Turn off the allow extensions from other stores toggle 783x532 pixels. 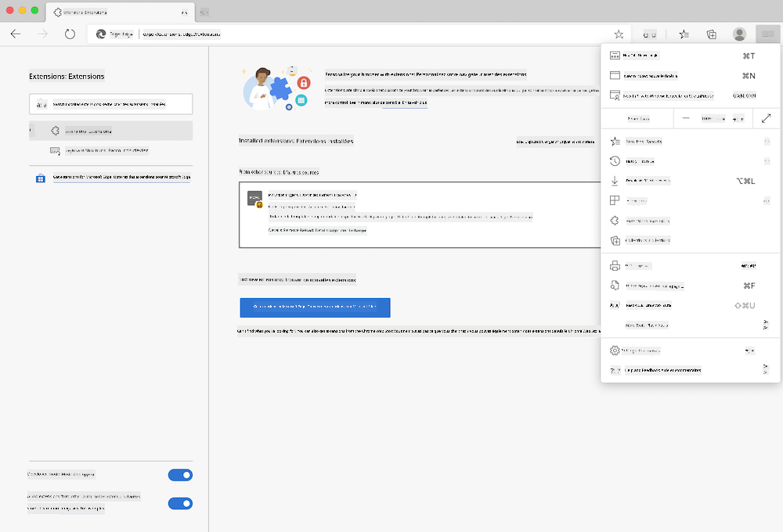[180, 503]
